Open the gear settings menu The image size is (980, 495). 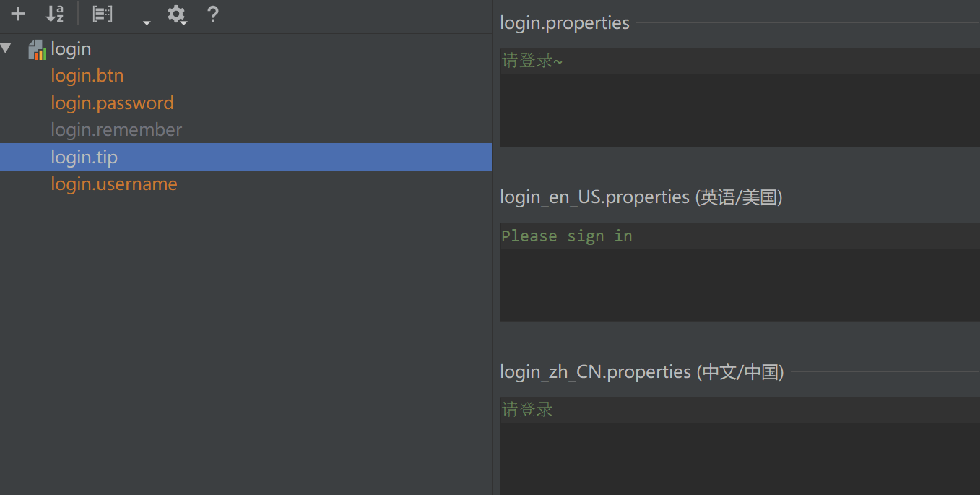tap(177, 14)
